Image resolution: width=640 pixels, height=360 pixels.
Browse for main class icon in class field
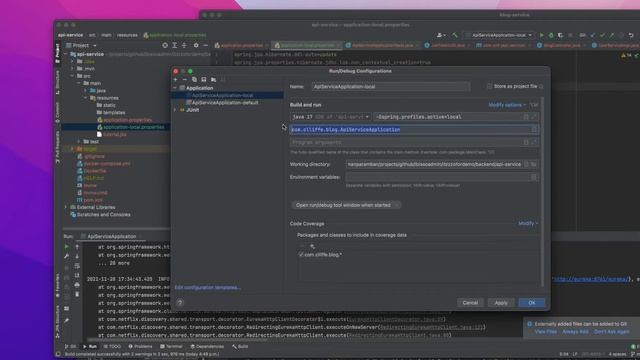click(x=534, y=130)
